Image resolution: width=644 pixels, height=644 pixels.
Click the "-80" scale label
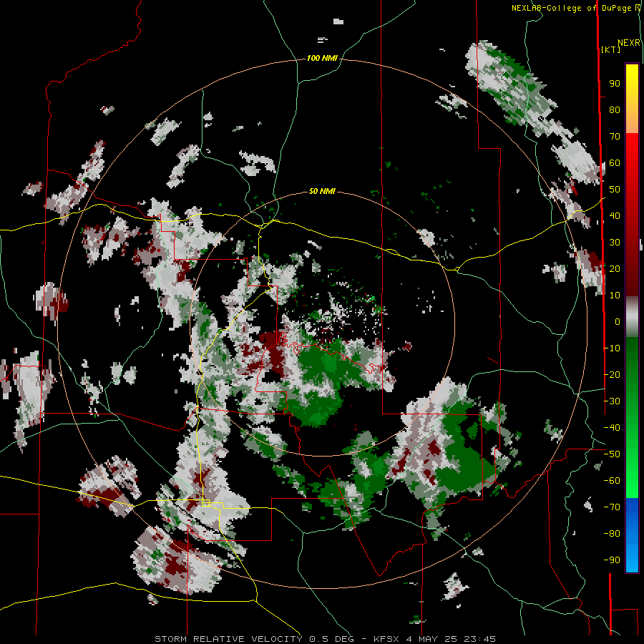point(612,534)
